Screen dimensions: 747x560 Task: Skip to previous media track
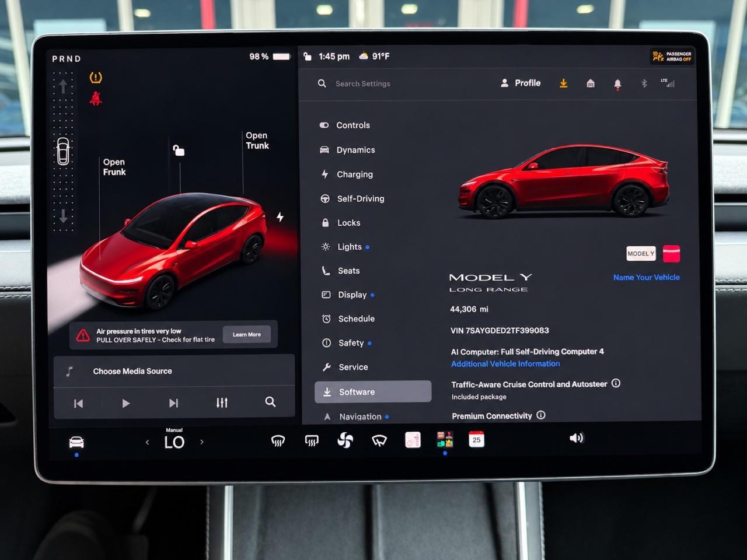click(x=78, y=404)
